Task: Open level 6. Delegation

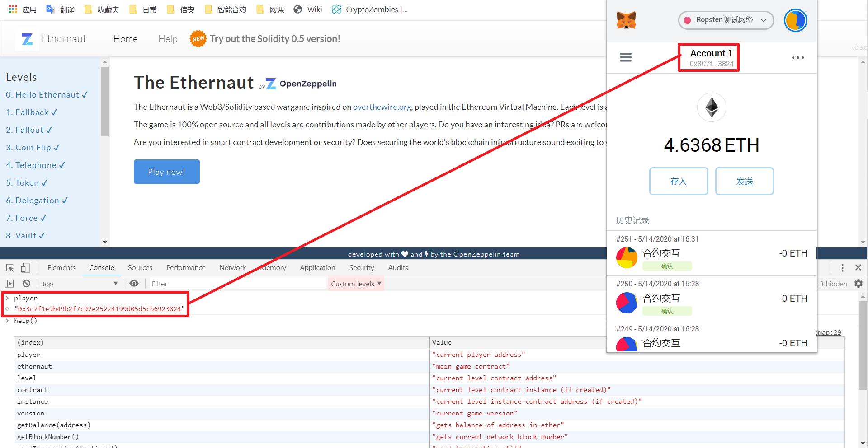Action: (37, 201)
